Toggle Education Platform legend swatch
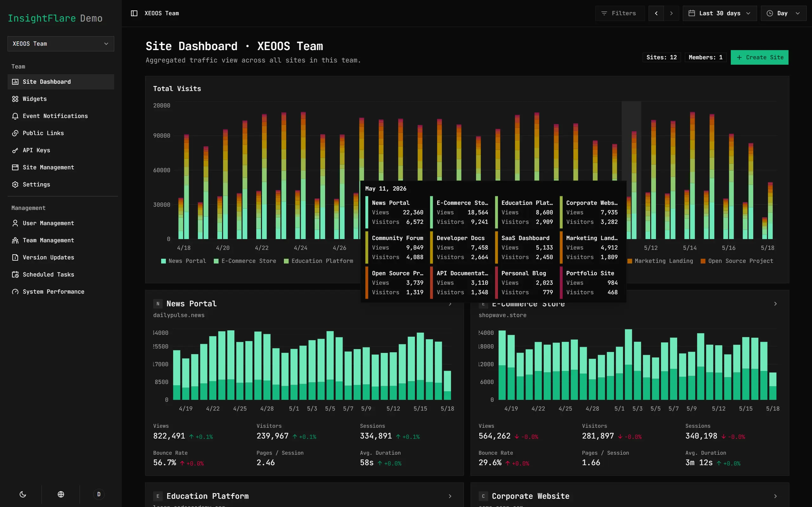The height and width of the screenshot is (507, 812). 286,261
